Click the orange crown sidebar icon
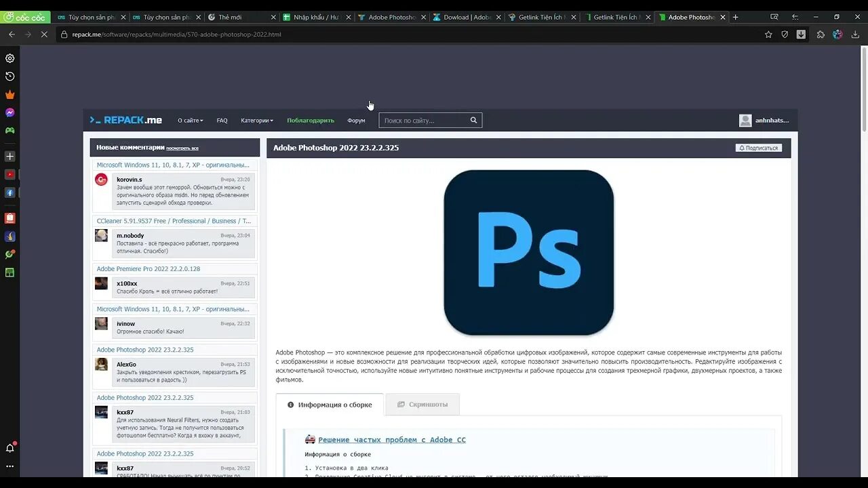The width and height of the screenshot is (868, 488). coord(9,95)
